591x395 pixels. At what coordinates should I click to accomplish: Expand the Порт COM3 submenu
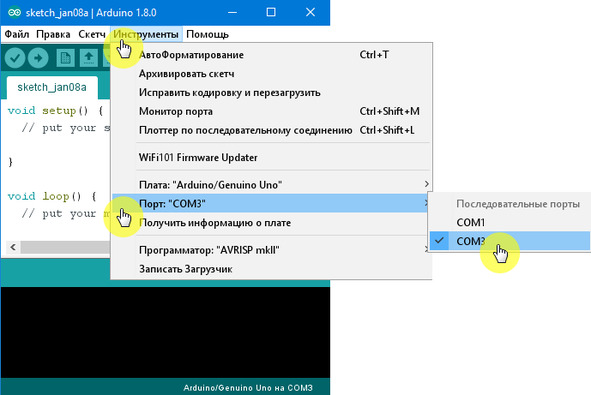271,203
